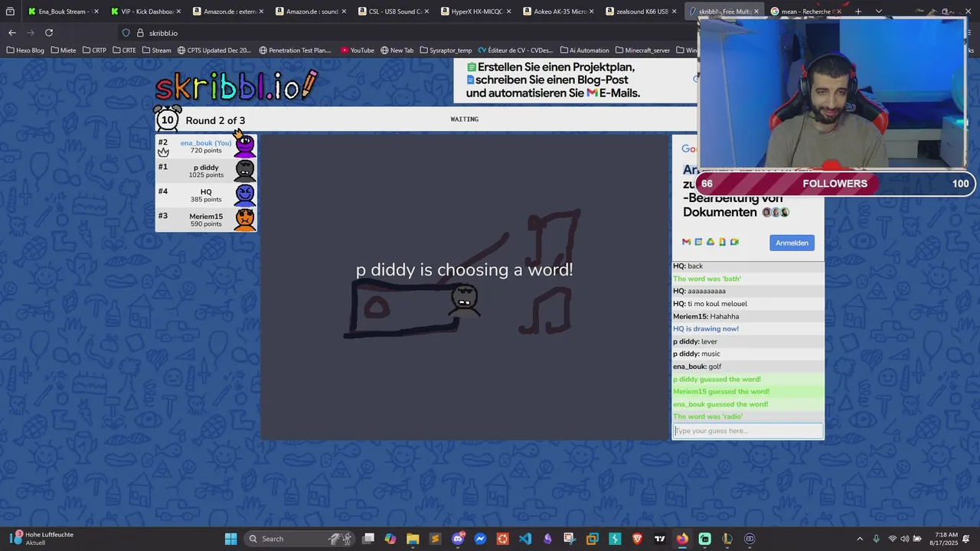Screen dimensions: 980x551
Task: Open Discord from the taskbar
Action: [458, 539]
